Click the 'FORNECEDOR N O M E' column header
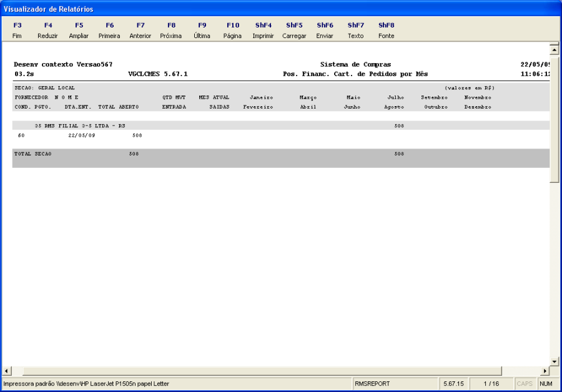Image resolution: width=562 pixels, height=392 pixels. [x=46, y=97]
